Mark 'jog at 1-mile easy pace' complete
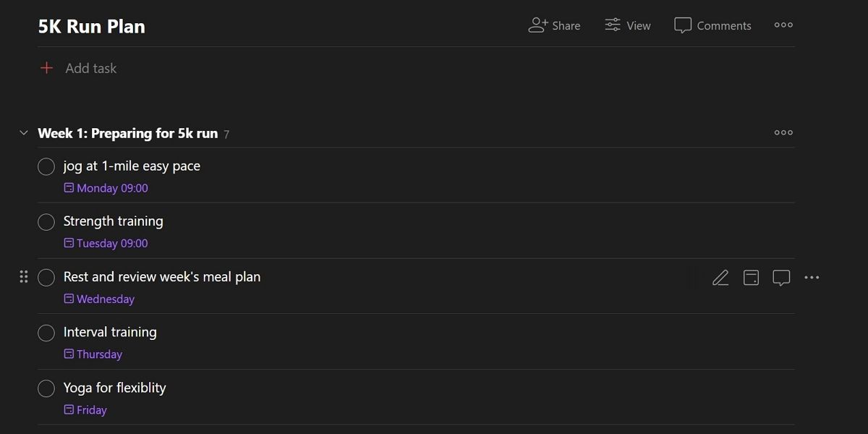 [46, 166]
